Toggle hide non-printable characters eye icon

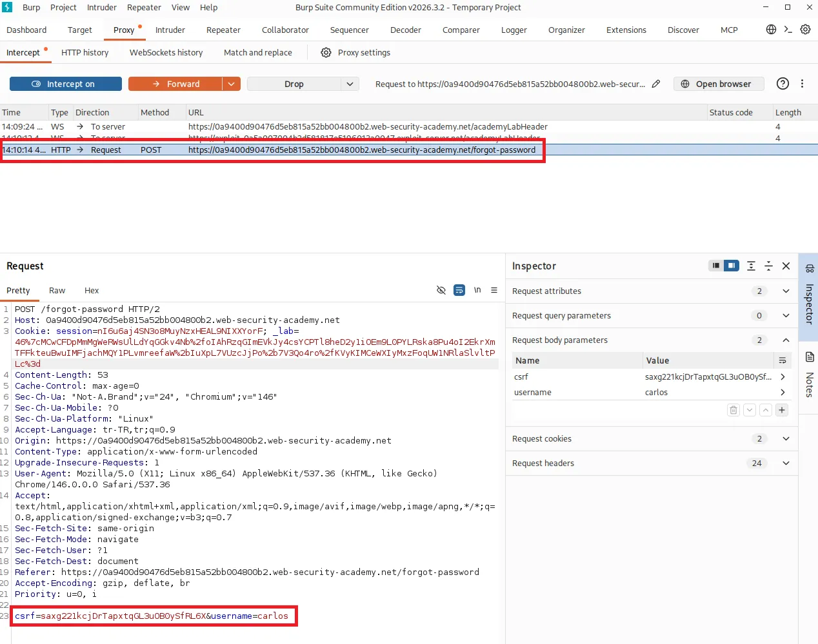[x=441, y=290]
